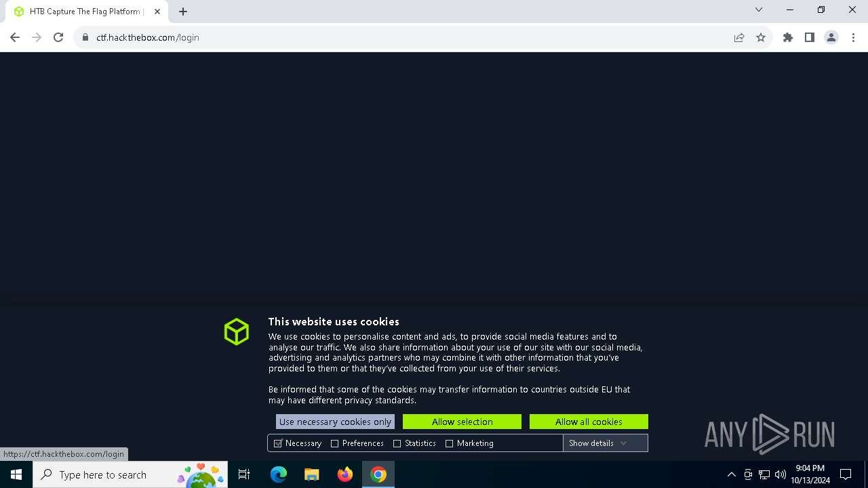Viewport: 868px width, 488px height.
Task: Click the address bar URL
Action: [148, 38]
